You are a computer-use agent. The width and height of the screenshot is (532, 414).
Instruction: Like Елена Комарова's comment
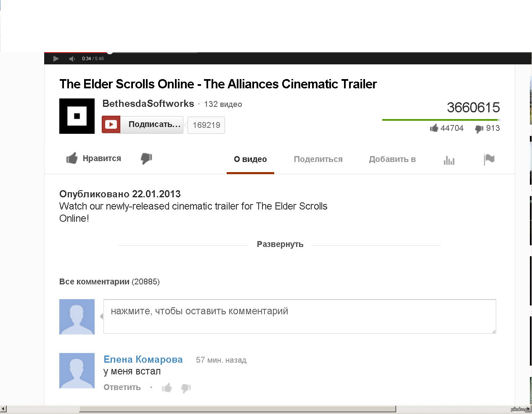167,387
